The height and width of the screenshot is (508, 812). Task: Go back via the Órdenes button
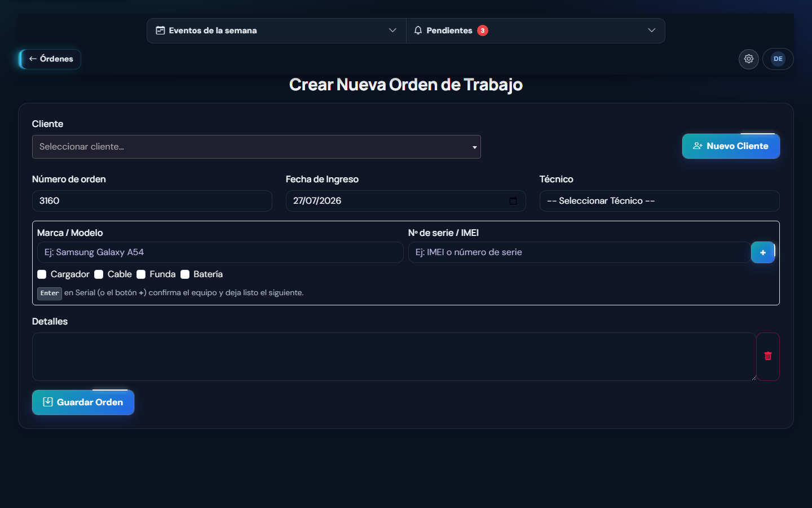point(50,59)
